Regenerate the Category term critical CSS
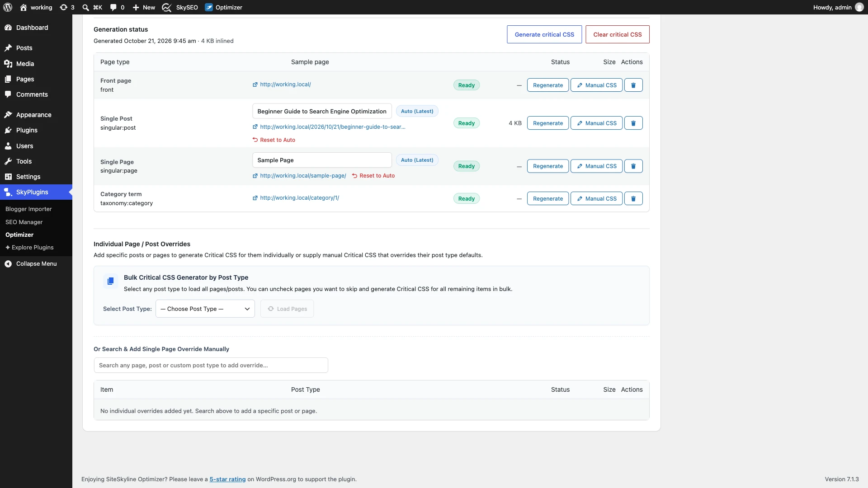Viewport: 868px width, 488px height. click(x=548, y=198)
